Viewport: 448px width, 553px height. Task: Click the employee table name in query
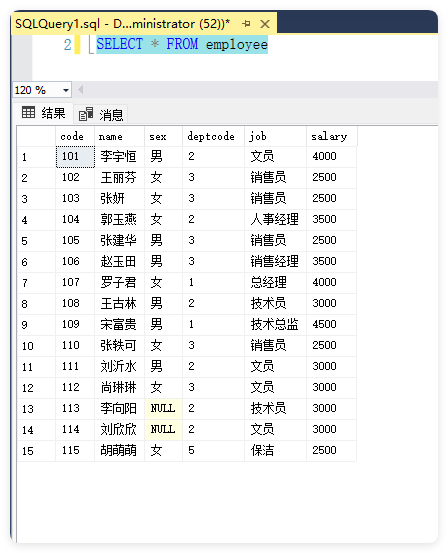237,45
